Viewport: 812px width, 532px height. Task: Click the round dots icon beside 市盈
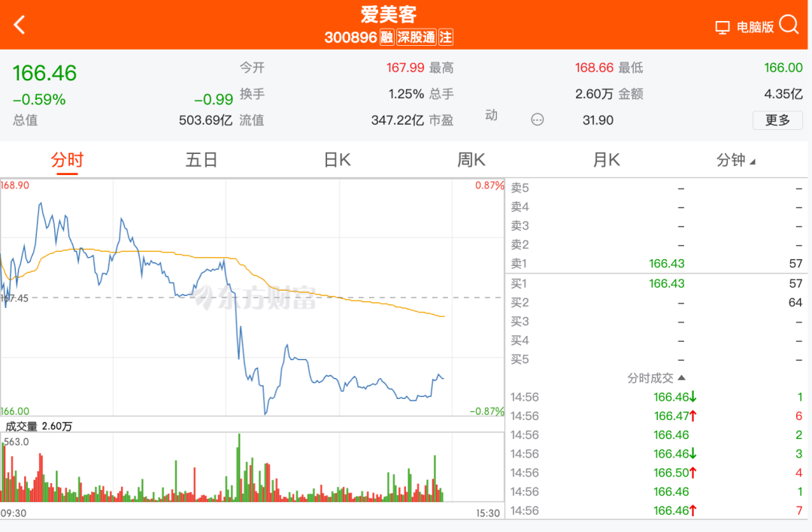537,119
